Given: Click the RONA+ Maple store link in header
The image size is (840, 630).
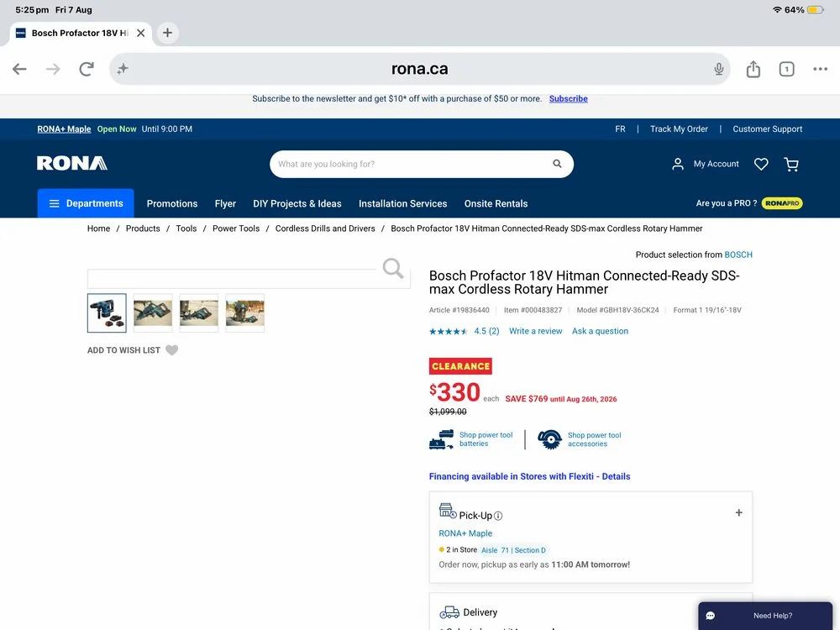Looking at the screenshot, I should pyautogui.click(x=65, y=129).
